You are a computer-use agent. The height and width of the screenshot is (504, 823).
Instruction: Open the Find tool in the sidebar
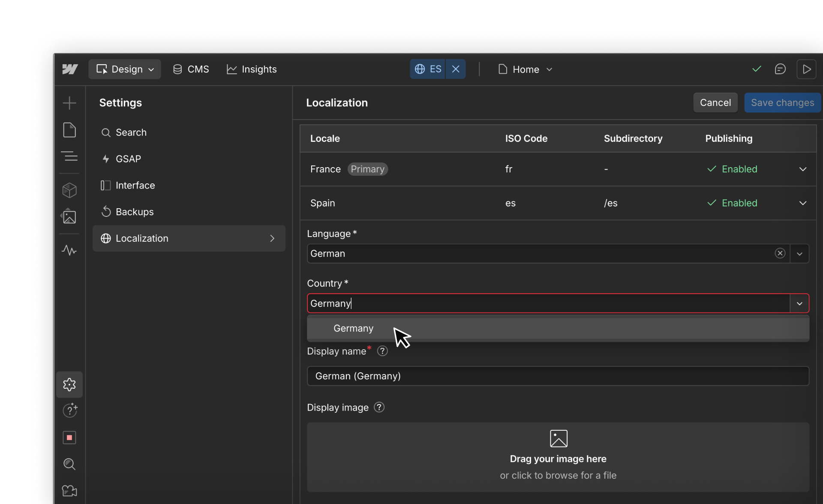coord(69,464)
